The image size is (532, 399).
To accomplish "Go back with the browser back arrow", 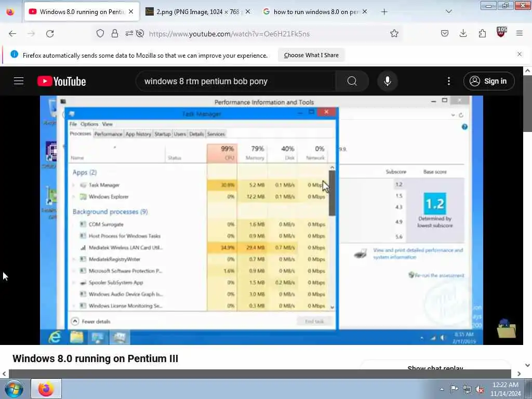I will (x=12, y=34).
